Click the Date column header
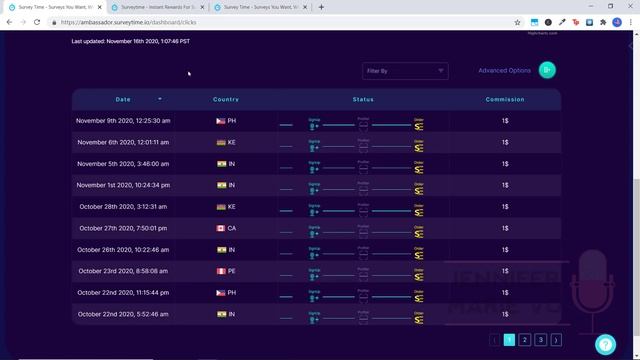Screen dimensions: 640x360 123,100
